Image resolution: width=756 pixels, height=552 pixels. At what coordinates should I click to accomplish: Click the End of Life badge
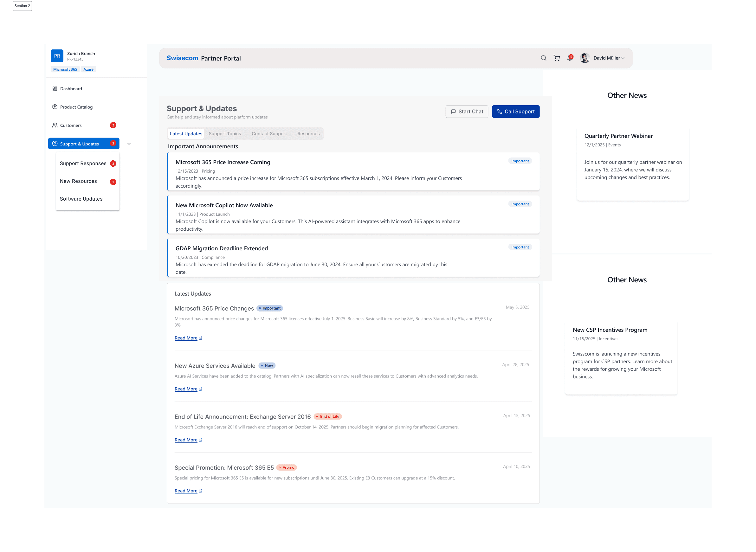coord(327,416)
